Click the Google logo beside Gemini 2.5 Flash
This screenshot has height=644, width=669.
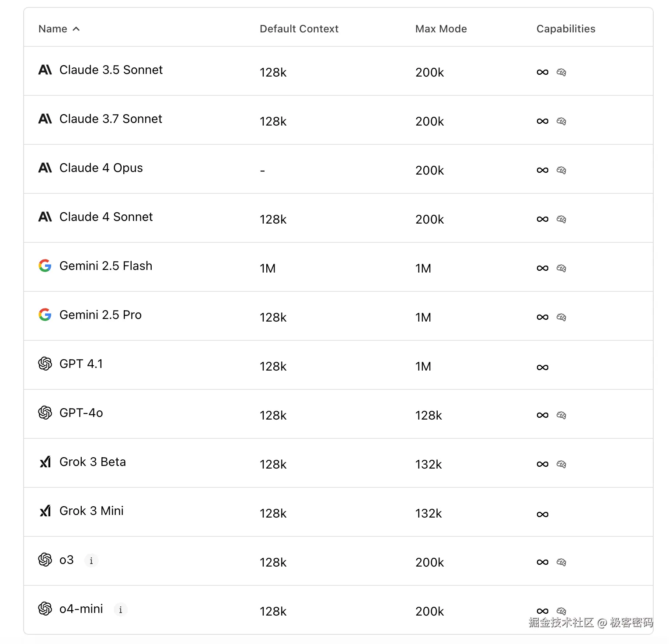tap(45, 266)
